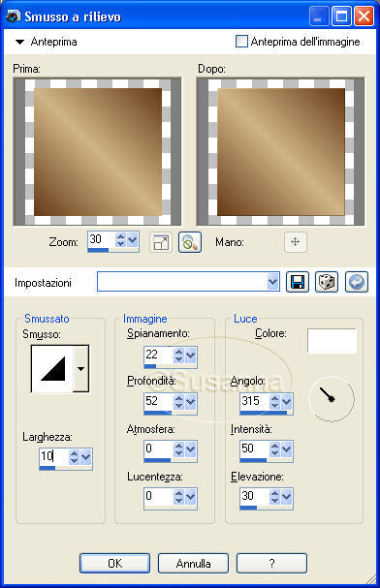This screenshot has height=588, width=380.
Task: Open the Angolo value slider dropdown
Action: point(287,402)
